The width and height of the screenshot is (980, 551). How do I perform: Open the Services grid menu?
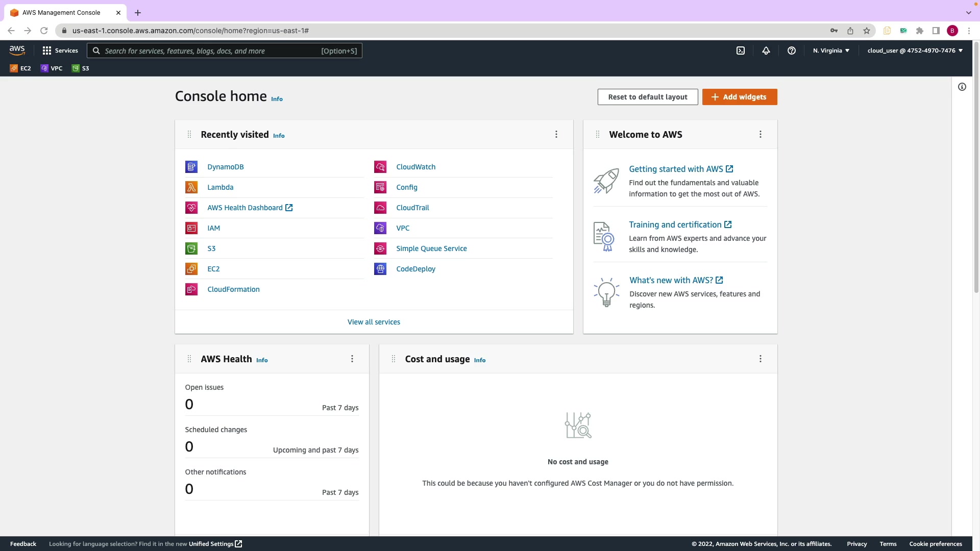60,51
